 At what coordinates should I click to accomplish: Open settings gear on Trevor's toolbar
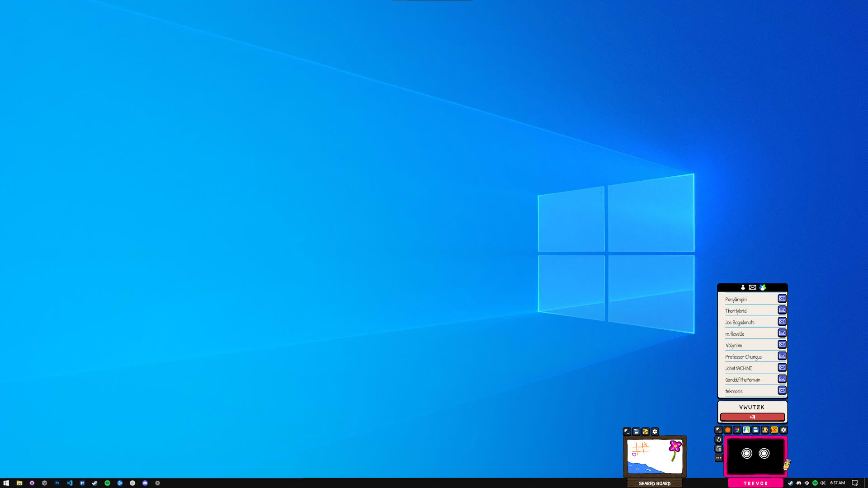784,430
